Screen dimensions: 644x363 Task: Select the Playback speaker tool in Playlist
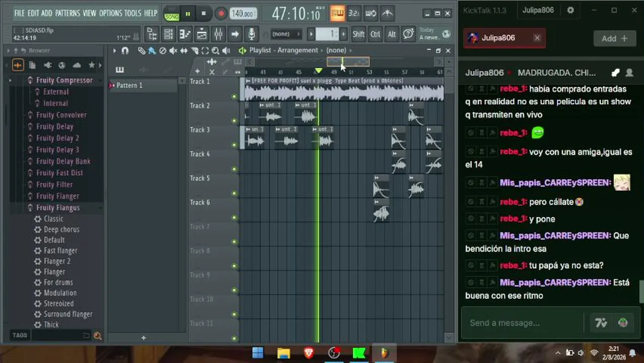[x=226, y=50]
